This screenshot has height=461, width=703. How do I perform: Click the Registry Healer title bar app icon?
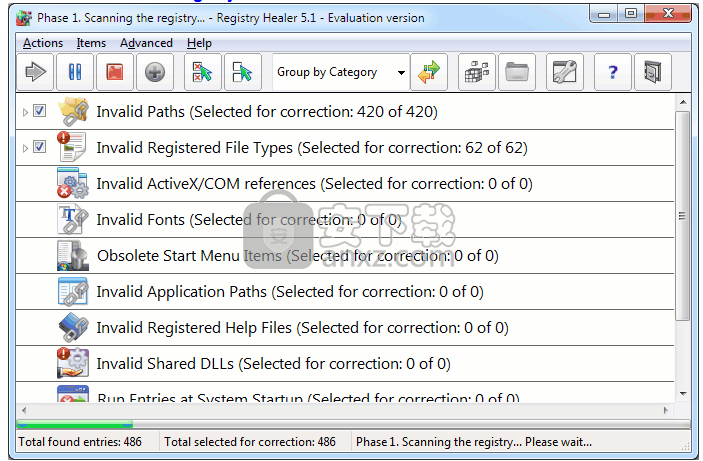[x=24, y=17]
